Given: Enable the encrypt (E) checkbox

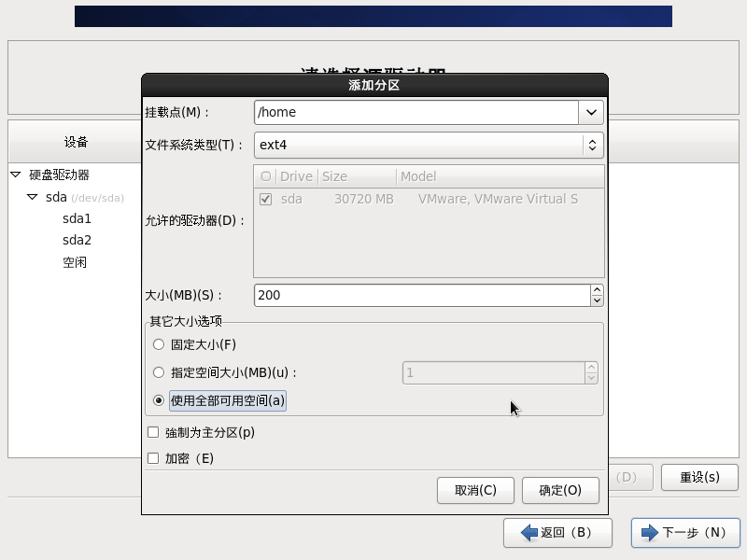Looking at the screenshot, I should click(x=153, y=458).
